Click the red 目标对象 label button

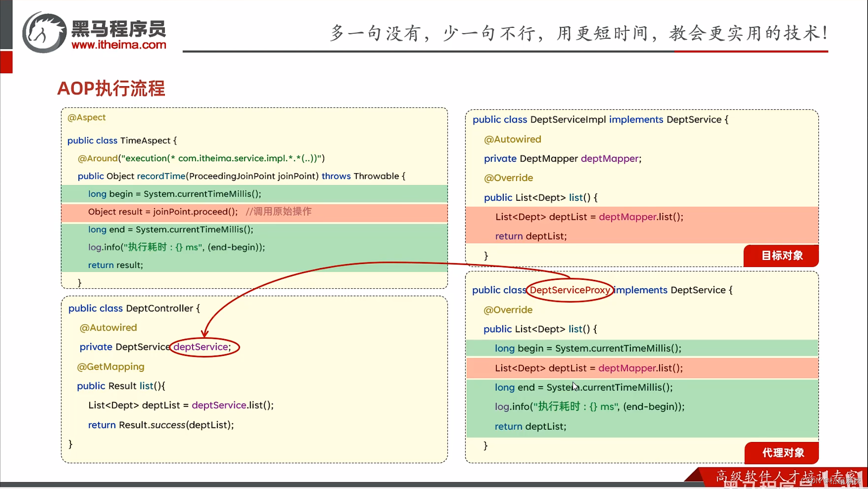pos(781,256)
